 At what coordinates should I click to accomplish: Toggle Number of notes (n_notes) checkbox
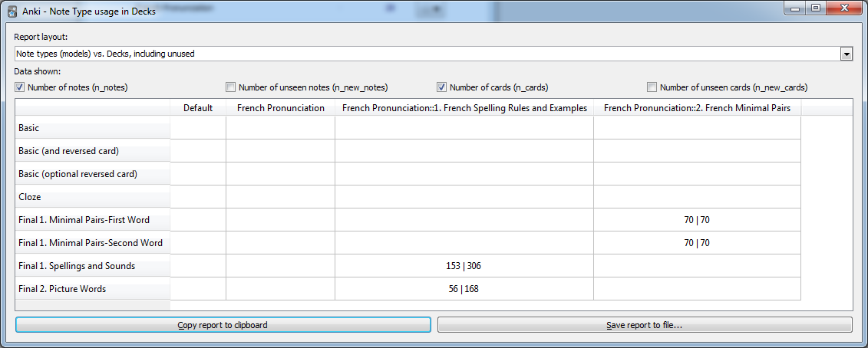(x=20, y=87)
